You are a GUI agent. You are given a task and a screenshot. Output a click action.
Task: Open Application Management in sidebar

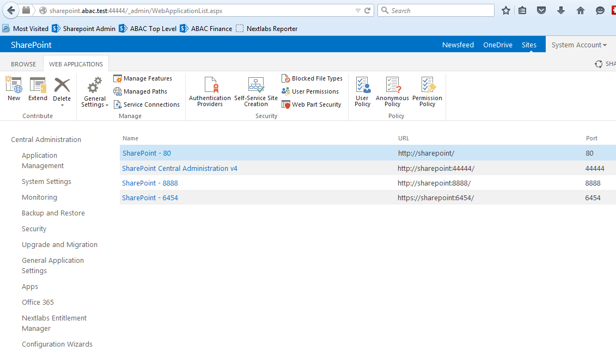[x=43, y=161]
